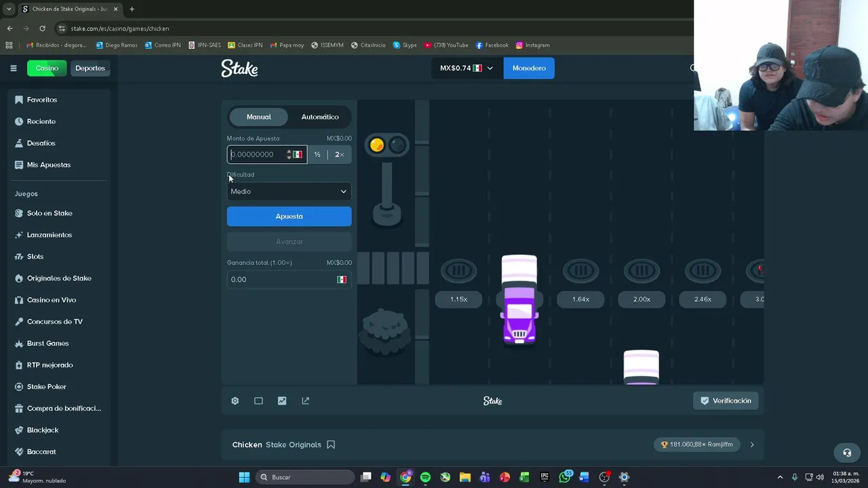This screenshot has height=488, width=868.
Task: Show hidden system tray icons
Action: pyautogui.click(x=780, y=477)
